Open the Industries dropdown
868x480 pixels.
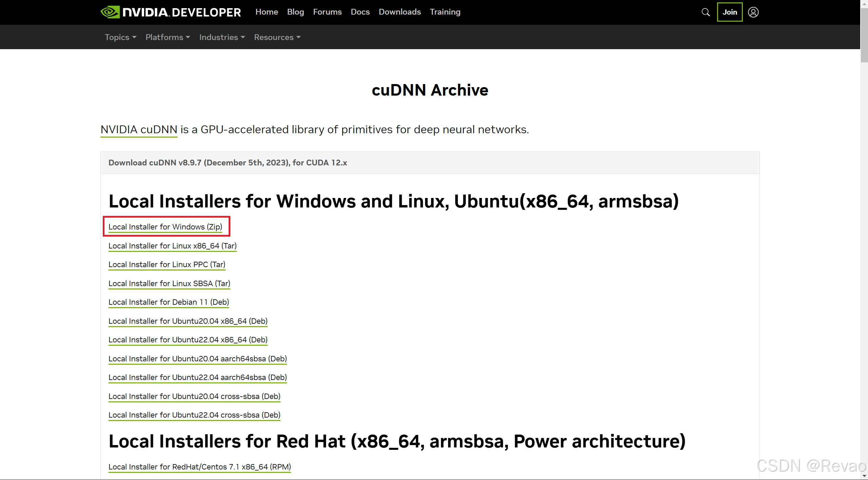[x=222, y=37]
